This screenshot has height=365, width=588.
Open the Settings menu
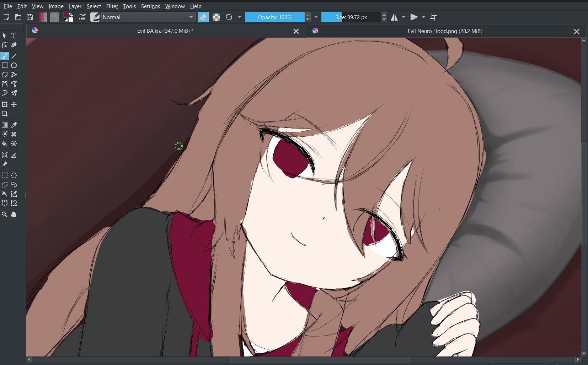tap(150, 6)
